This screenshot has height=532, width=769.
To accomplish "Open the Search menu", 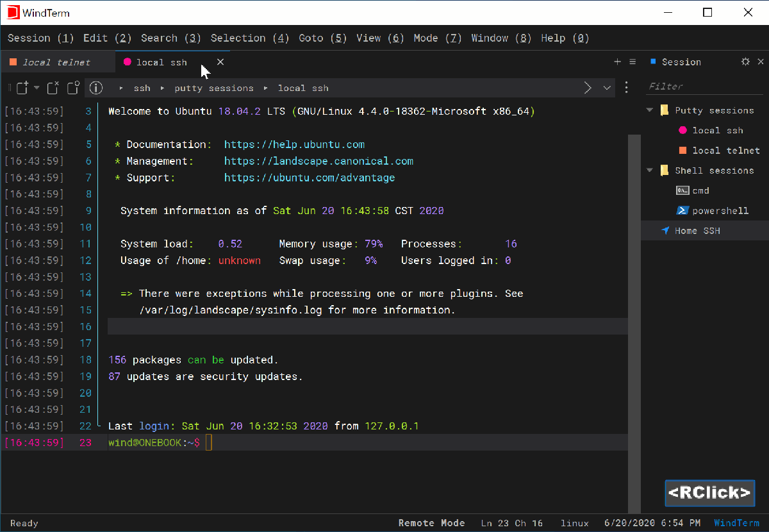I will pyautogui.click(x=171, y=38).
